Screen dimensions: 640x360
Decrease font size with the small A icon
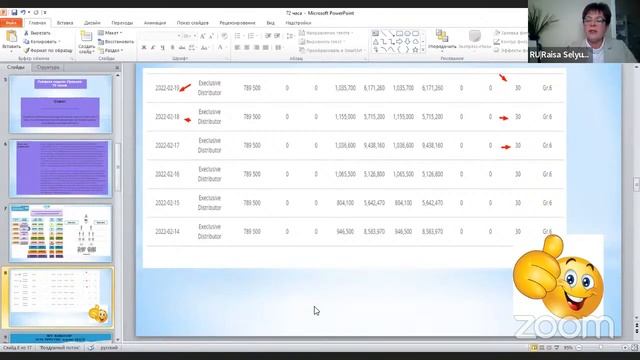211,36
